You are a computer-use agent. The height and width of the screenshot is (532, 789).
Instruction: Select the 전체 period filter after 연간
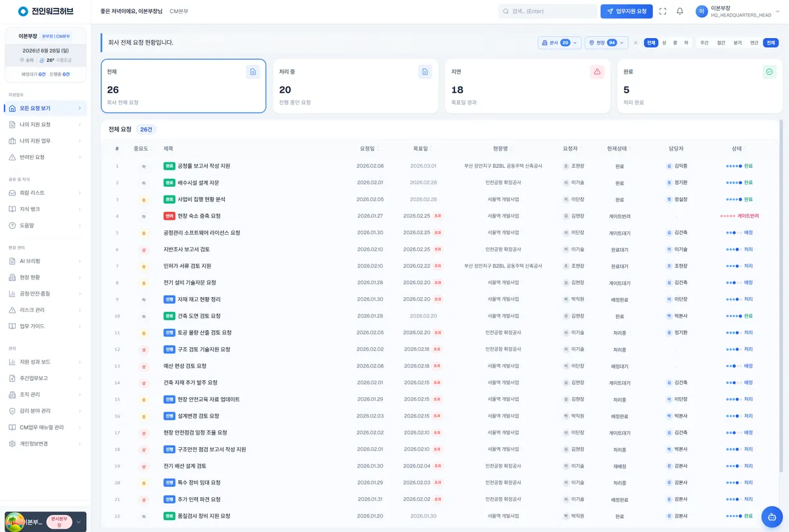(x=771, y=43)
